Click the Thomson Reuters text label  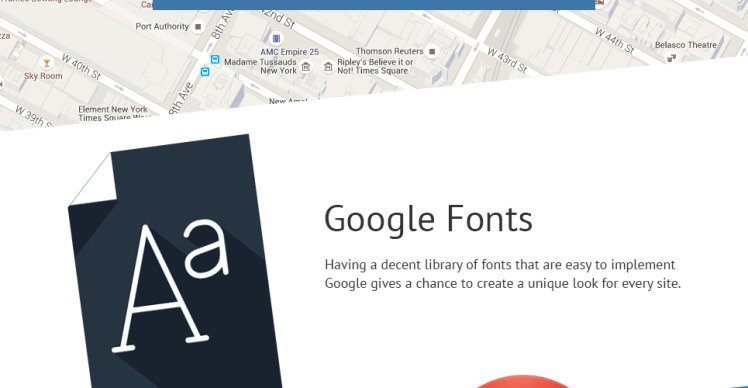[390, 51]
